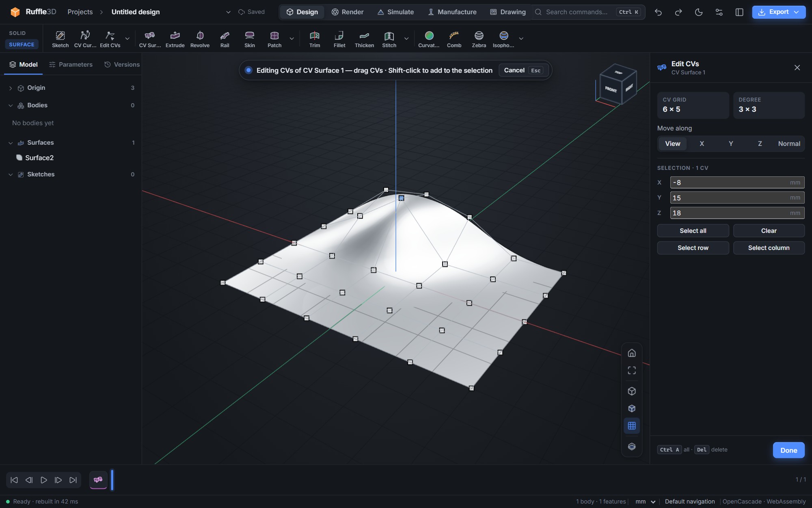Click the Y coordinate input field
The height and width of the screenshot is (508, 812).
coord(737,198)
